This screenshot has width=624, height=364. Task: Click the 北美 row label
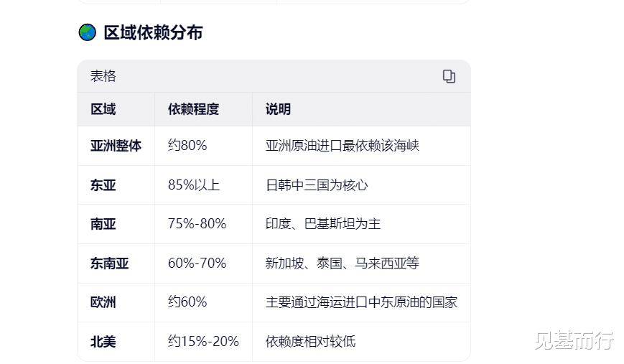click(x=103, y=342)
